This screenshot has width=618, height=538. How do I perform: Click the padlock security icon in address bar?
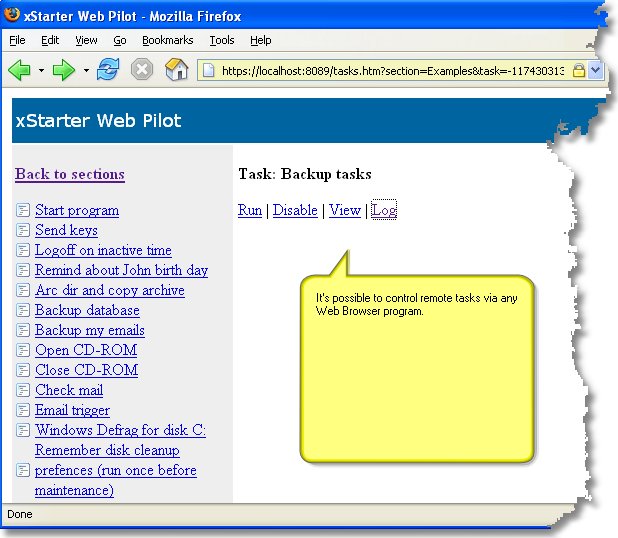(x=578, y=71)
